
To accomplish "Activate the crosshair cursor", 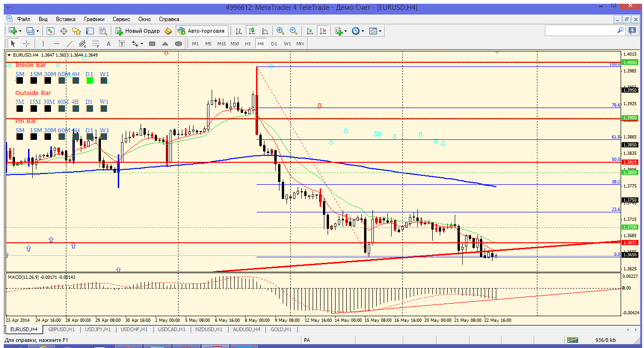I will 26,43.
